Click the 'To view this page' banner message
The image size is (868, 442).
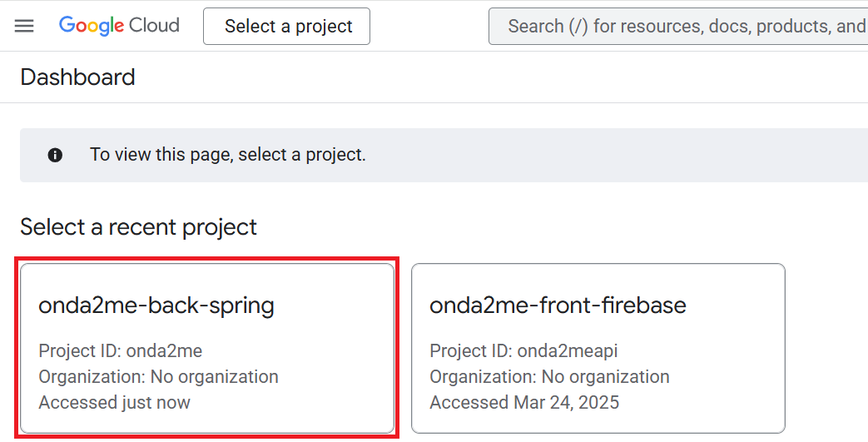click(228, 155)
